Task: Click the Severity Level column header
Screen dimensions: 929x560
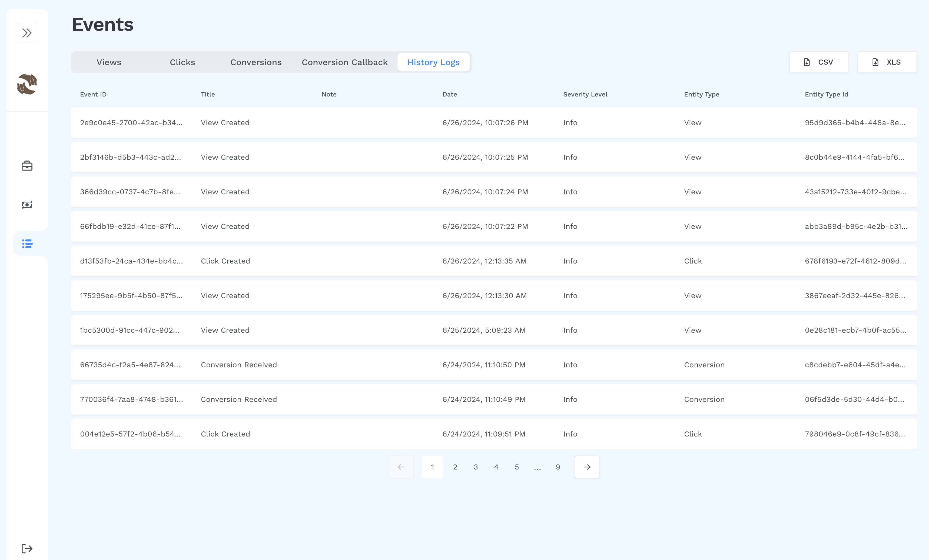Action: 585,94
